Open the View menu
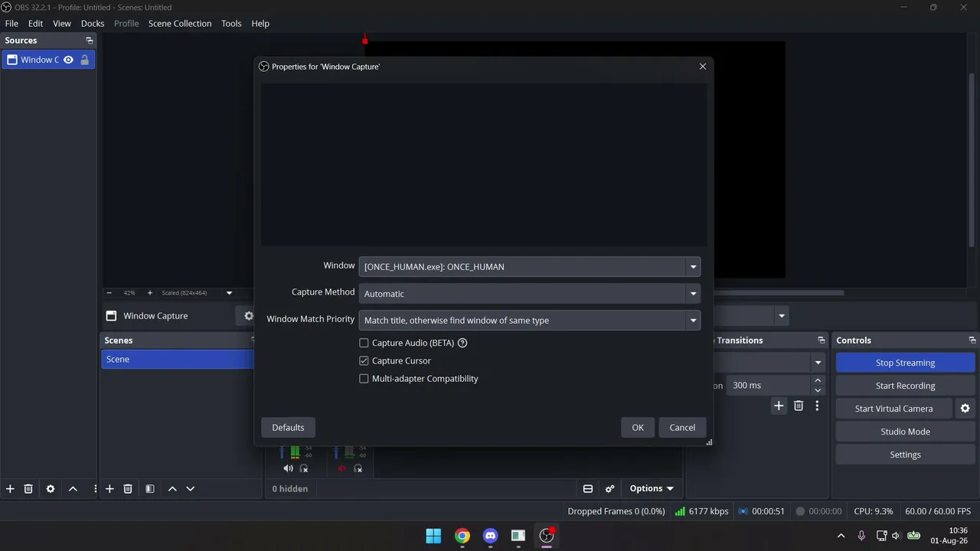Image resolution: width=980 pixels, height=551 pixels. tap(62, 23)
